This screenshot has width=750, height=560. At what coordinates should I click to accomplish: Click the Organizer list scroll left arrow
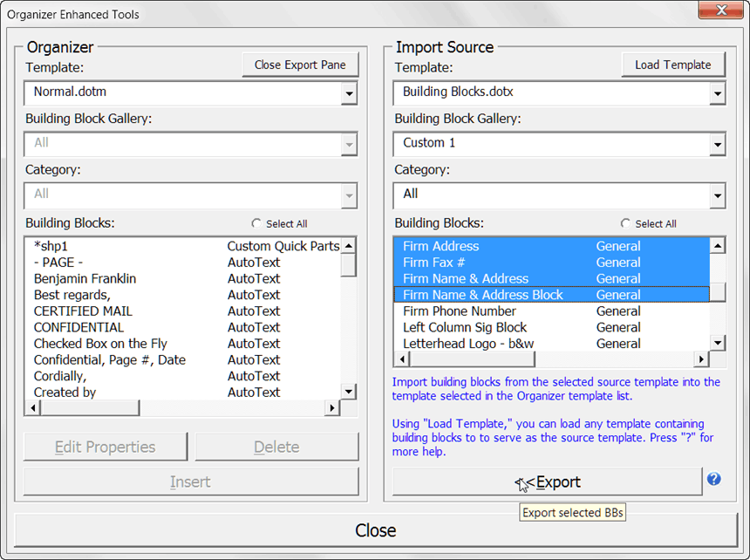32,408
